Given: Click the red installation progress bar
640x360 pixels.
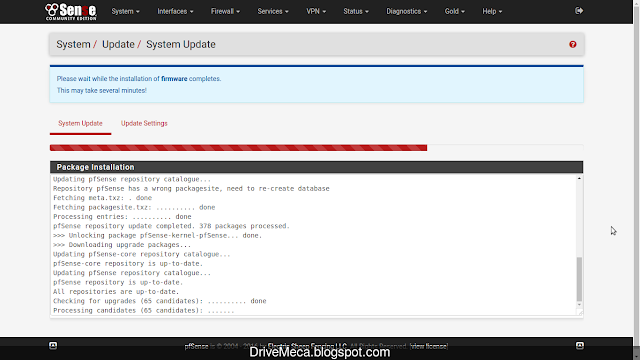Looking at the screenshot, I should tap(238, 148).
